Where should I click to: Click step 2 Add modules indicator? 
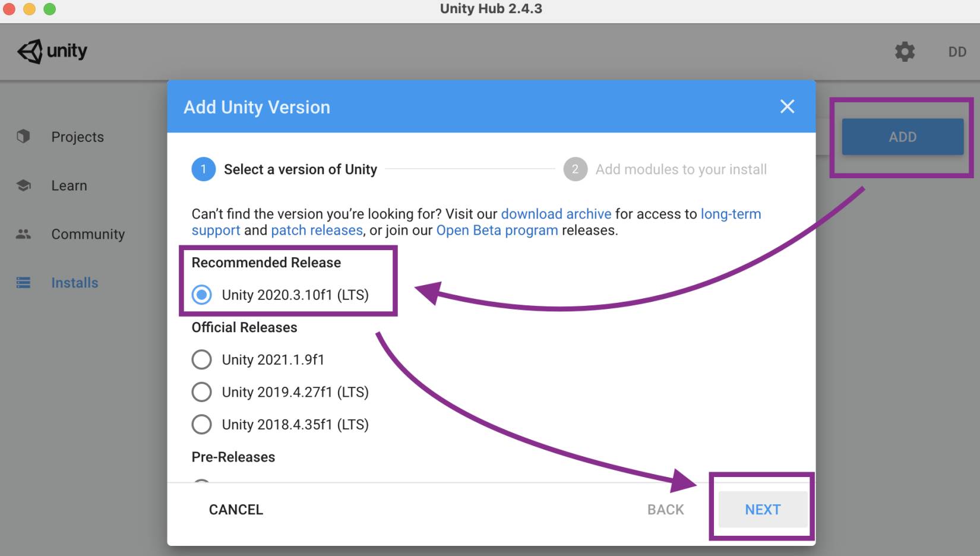(575, 169)
